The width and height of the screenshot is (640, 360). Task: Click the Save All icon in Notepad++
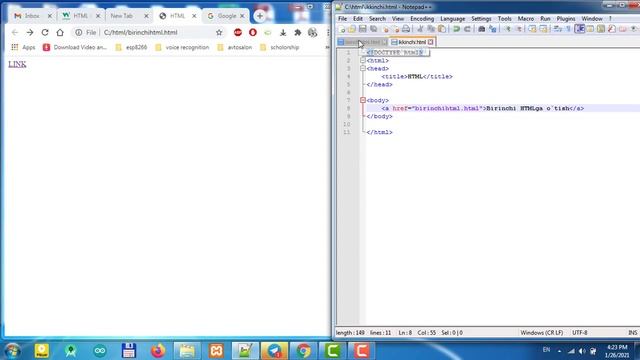click(x=373, y=29)
